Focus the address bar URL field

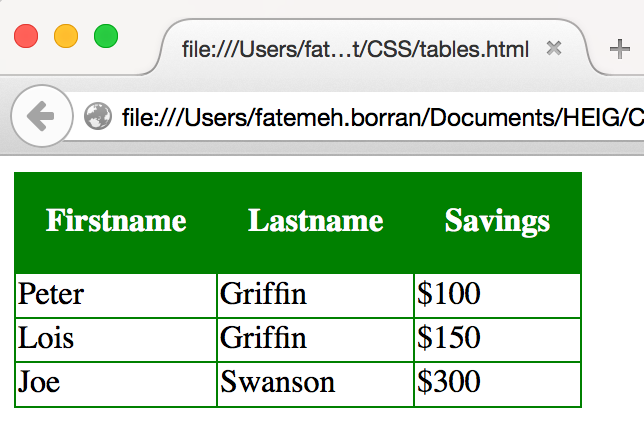coord(382,117)
